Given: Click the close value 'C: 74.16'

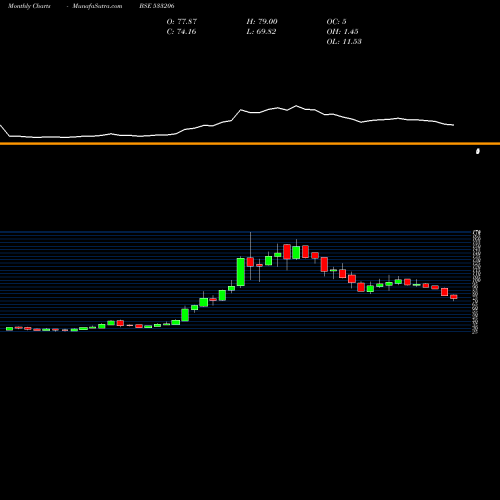Looking at the screenshot, I should pyautogui.click(x=181, y=31).
